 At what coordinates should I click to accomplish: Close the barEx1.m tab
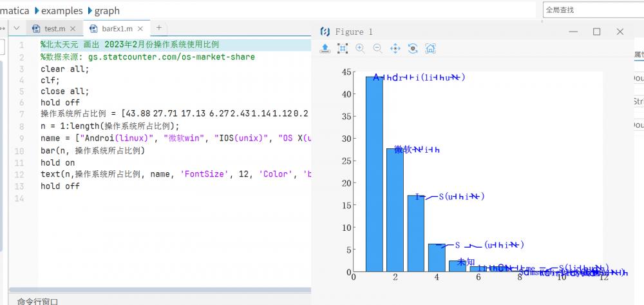point(140,28)
